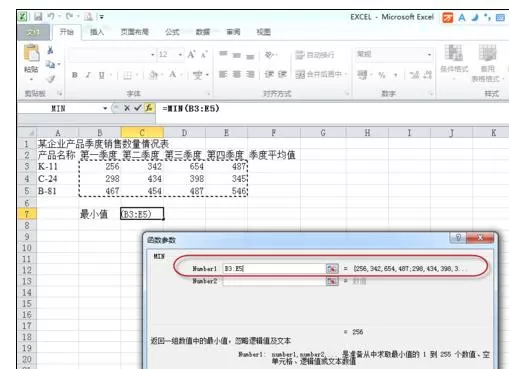Image resolution: width=509 pixels, height=369 pixels.
Task: Click the center align icon
Action: [x=237, y=74]
